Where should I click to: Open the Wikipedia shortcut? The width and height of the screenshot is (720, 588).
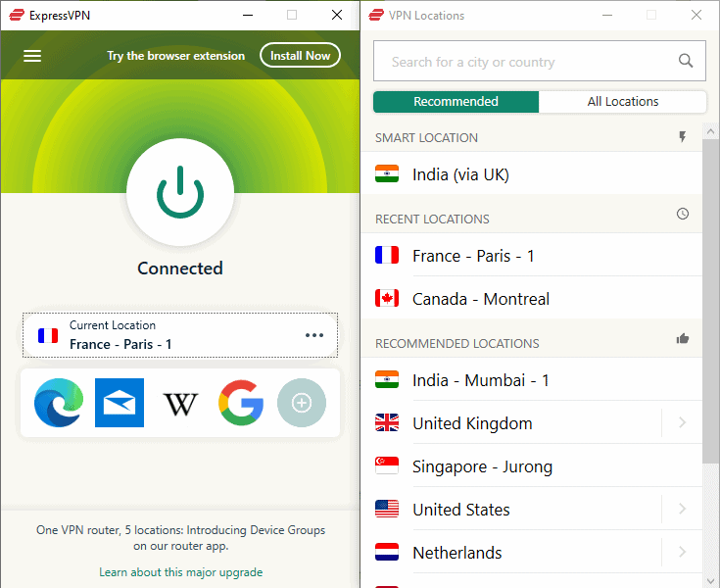180,404
